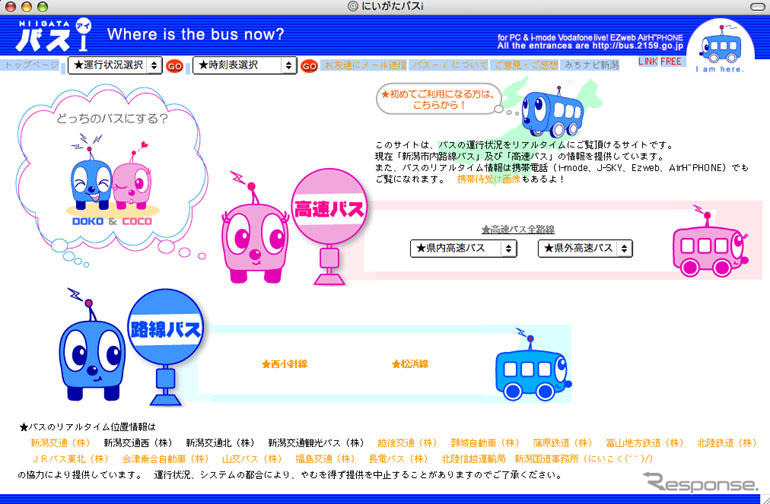Open バス-i について nav link
This screenshot has height=504, width=770.
[x=450, y=65]
